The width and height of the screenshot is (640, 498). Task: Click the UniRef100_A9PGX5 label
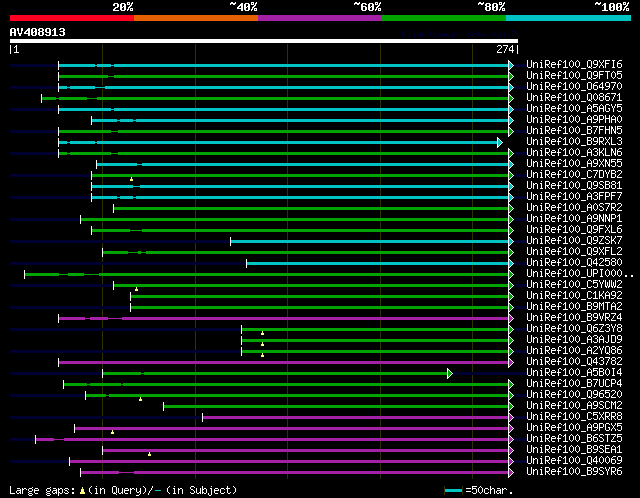(x=574, y=428)
